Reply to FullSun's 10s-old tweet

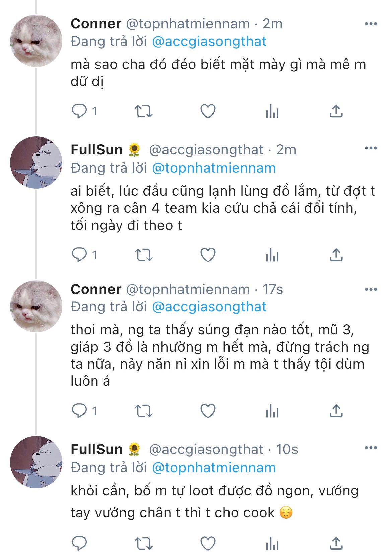coord(79,543)
